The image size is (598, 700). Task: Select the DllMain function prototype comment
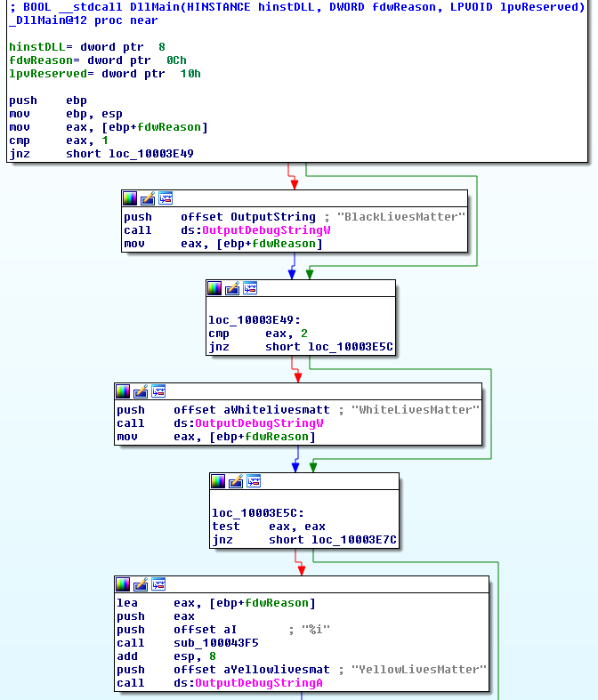[297, 7]
